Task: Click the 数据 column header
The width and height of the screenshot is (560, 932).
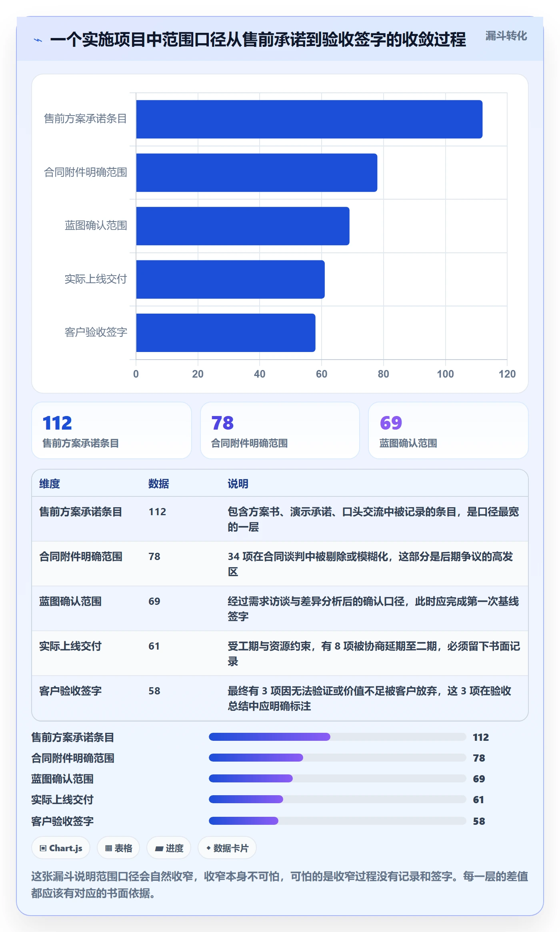Action: coord(159,484)
